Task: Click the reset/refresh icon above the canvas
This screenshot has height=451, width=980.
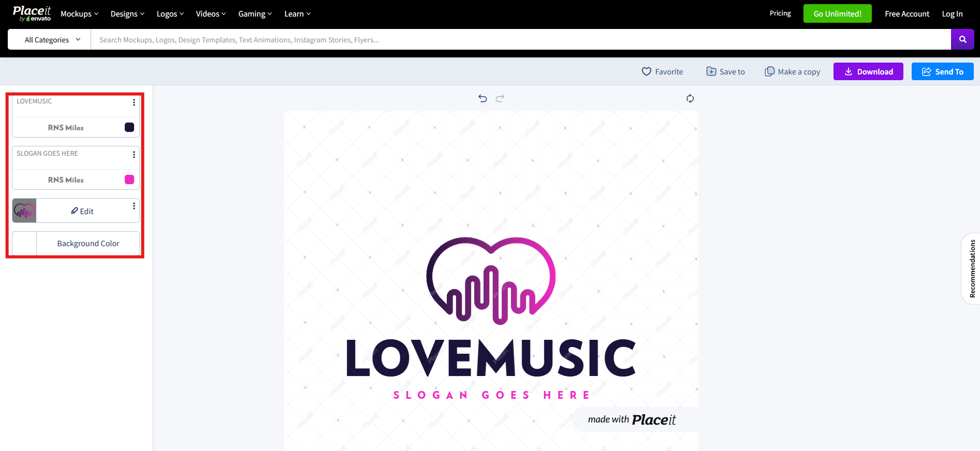Action: click(690, 98)
